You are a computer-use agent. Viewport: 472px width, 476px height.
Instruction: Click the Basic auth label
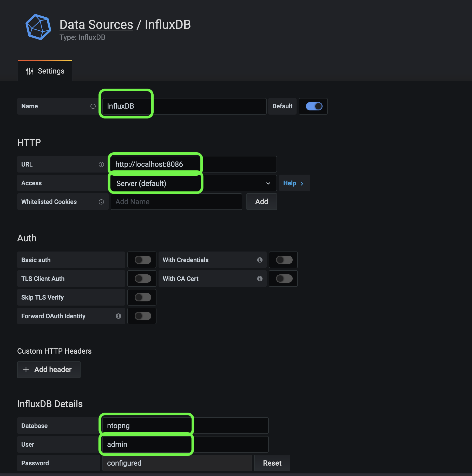[x=36, y=260]
